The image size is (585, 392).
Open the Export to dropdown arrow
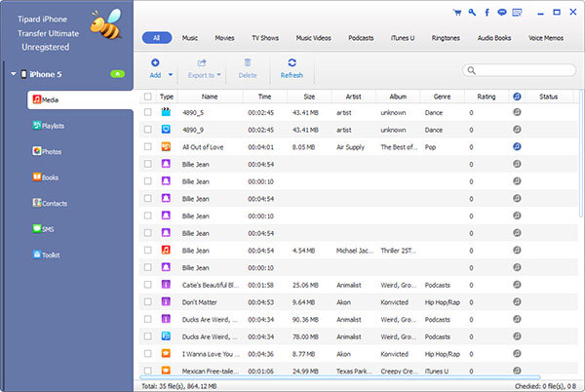point(219,74)
